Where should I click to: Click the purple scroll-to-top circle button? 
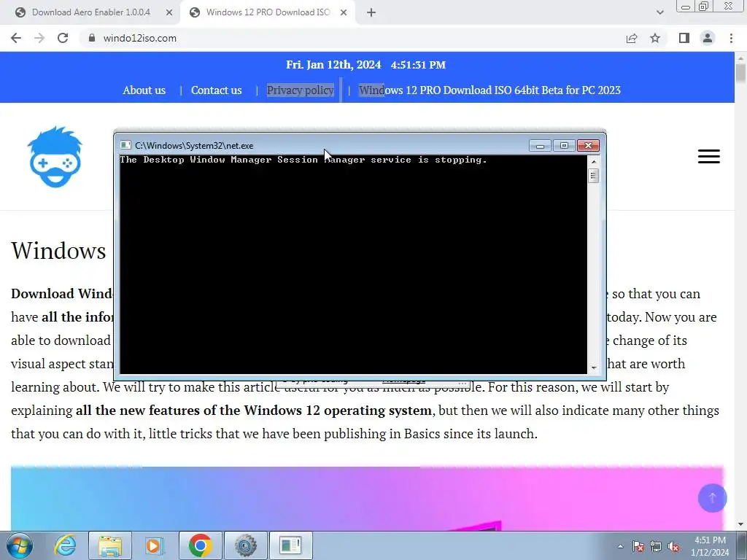712,498
